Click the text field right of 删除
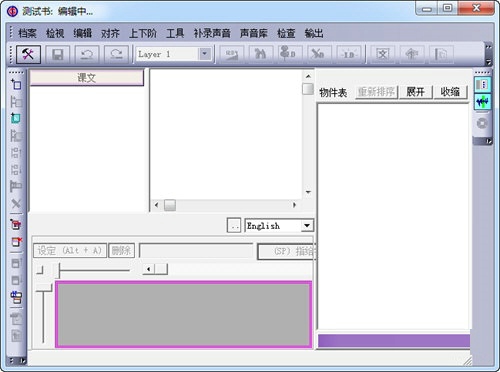500x372 pixels. click(x=196, y=251)
